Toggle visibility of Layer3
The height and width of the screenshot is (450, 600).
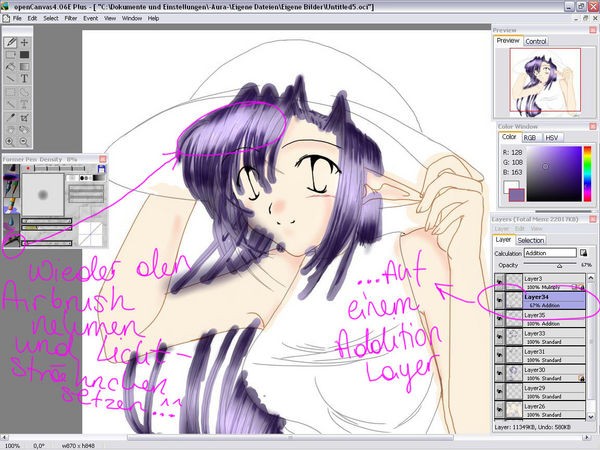(501, 281)
